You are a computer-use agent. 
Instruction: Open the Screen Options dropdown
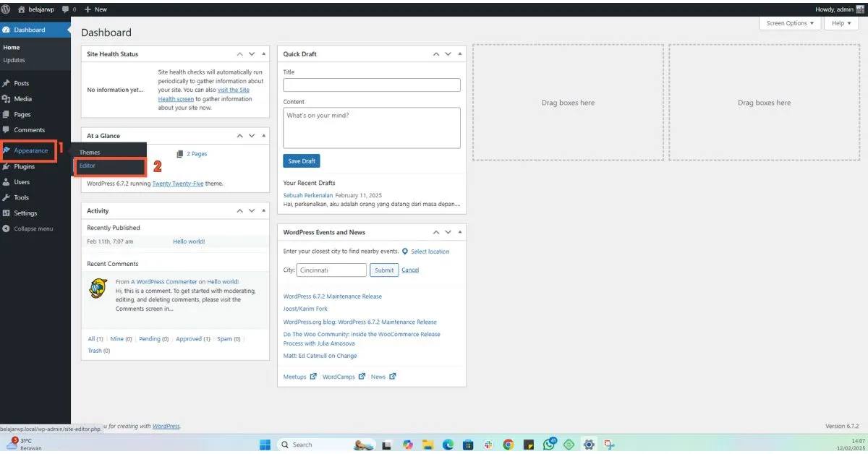pyautogui.click(x=789, y=23)
